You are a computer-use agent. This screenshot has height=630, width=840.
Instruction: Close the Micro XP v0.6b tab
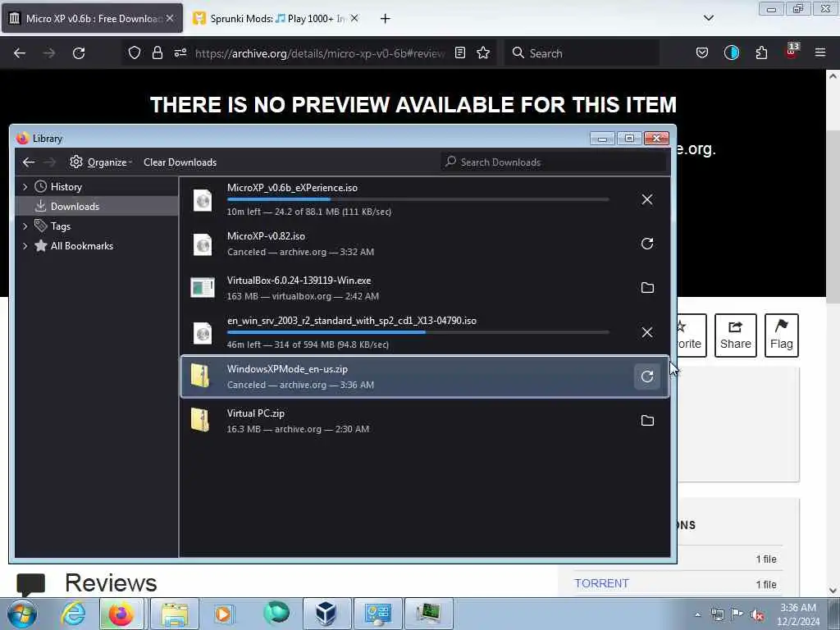(170, 18)
